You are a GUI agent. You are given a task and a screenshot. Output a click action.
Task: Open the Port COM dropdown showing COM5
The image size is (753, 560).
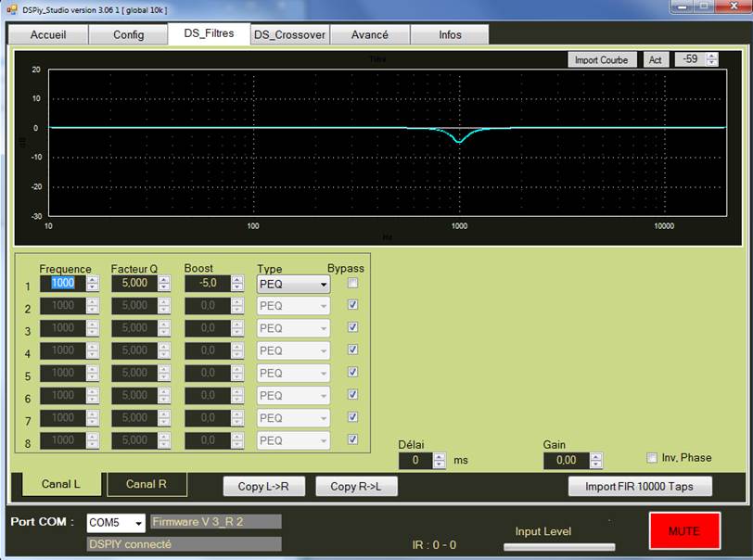(116, 523)
